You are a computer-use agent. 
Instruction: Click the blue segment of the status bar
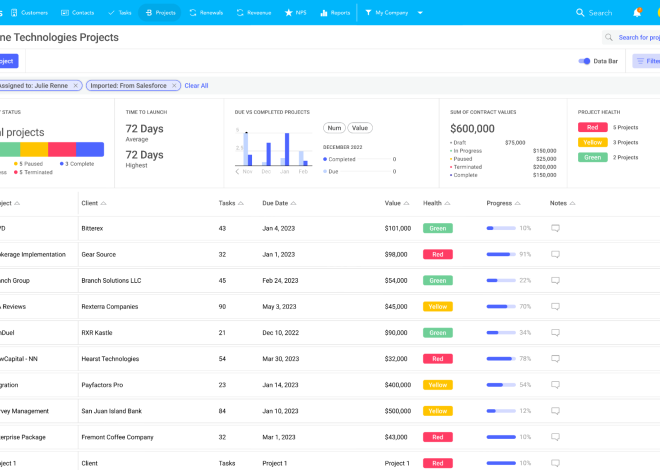(x=90, y=149)
